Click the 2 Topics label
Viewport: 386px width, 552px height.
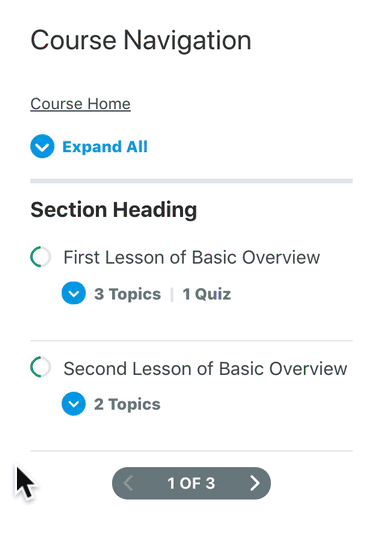[127, 404]
